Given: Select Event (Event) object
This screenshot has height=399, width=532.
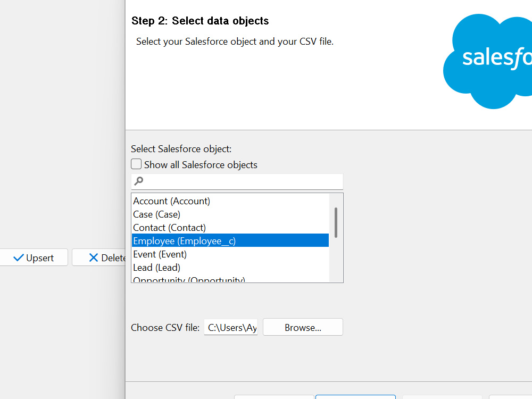Looking at the screenshot, I should click(x=230, y=254).
